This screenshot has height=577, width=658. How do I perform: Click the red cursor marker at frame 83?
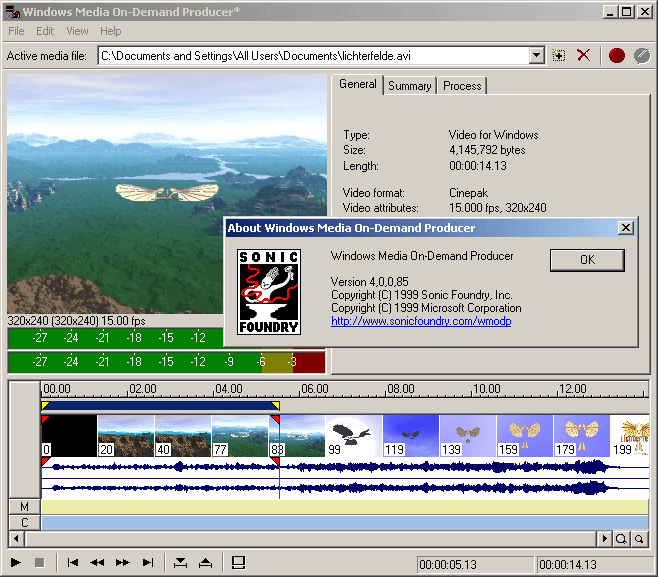point(275,420)
